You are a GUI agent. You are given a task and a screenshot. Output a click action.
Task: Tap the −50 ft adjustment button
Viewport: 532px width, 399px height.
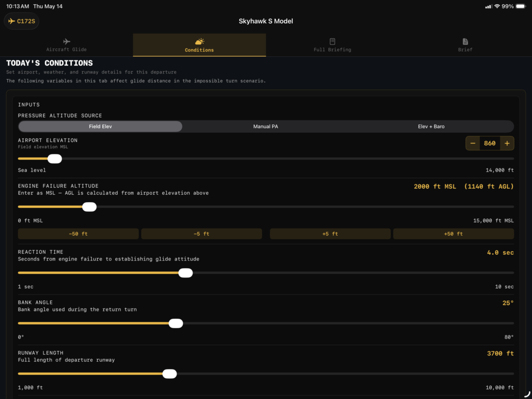[x=79, y=234]
